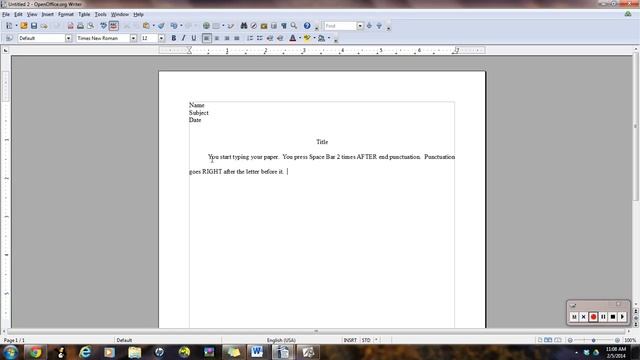Open the Tools menu
The height and width of the screenshot is (360, 640).
click(100, 14)
